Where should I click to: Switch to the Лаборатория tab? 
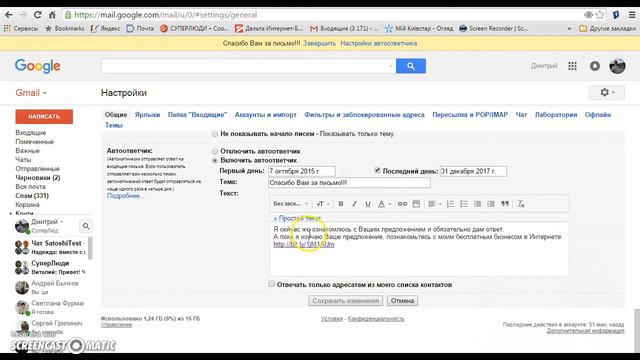556,115
